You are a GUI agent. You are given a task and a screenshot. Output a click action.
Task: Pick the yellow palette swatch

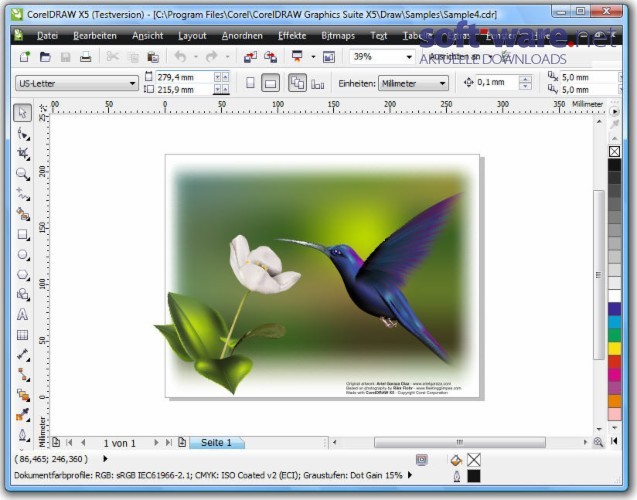click(614, 348)
